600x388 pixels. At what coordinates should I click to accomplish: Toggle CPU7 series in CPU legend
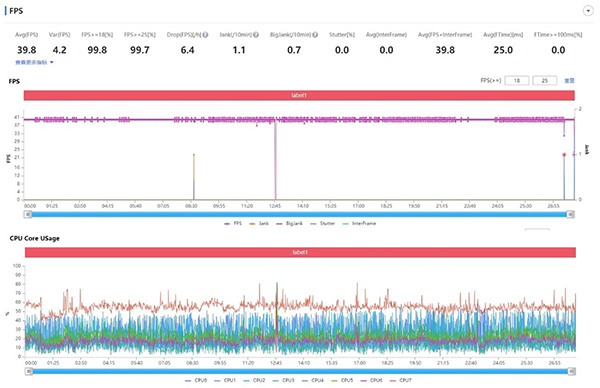pyautogui.click(x=401, y=380)
